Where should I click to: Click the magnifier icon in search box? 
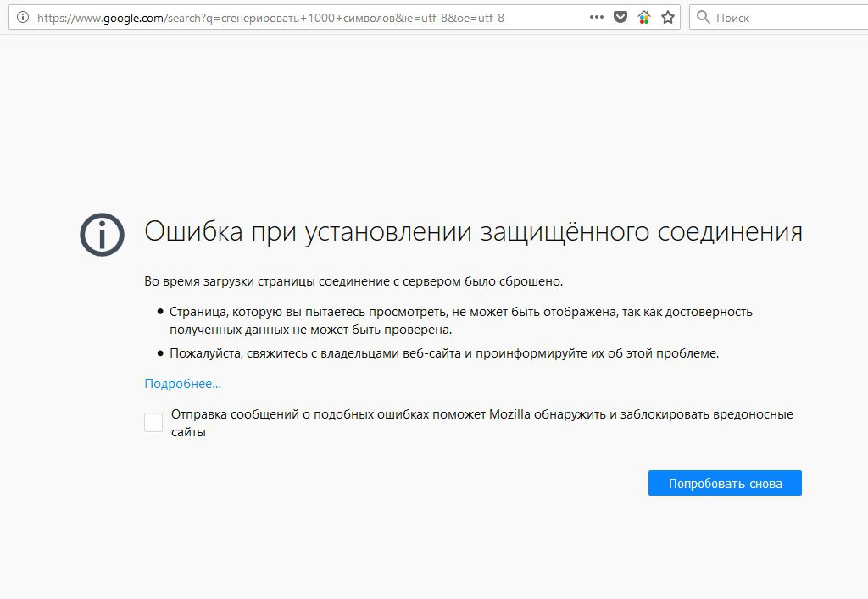703,17
